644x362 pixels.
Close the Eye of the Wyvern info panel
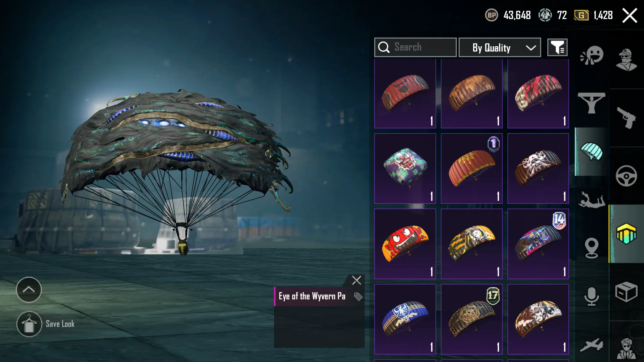356,280
